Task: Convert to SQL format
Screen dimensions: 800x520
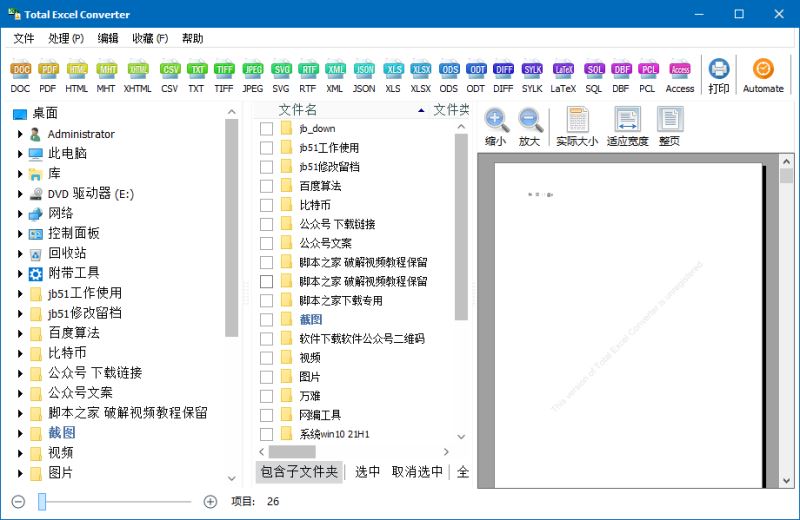Action: (x=594, y=77)
